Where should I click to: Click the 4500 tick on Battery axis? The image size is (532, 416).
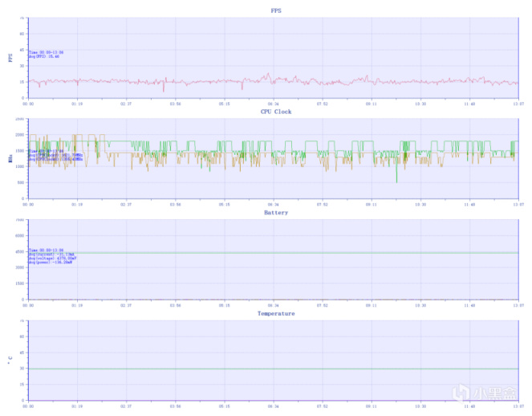click(x=20, y=251)
